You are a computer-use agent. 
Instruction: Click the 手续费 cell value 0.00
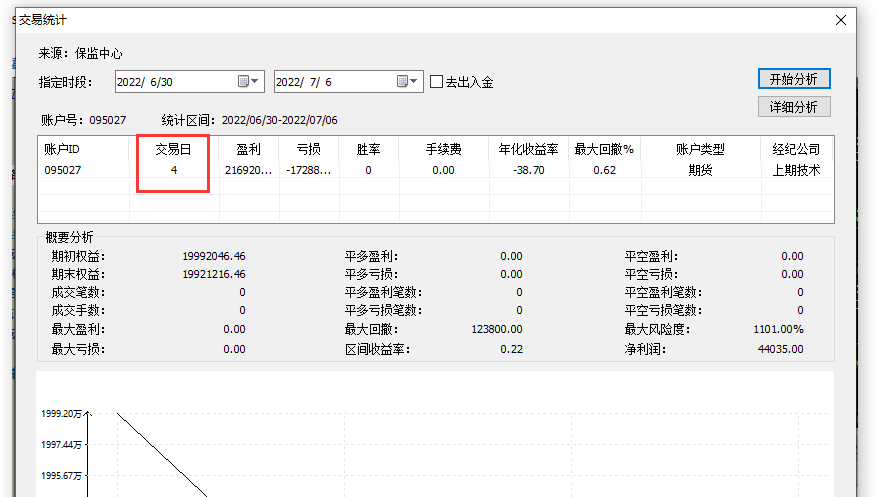[x=444, y=170]
